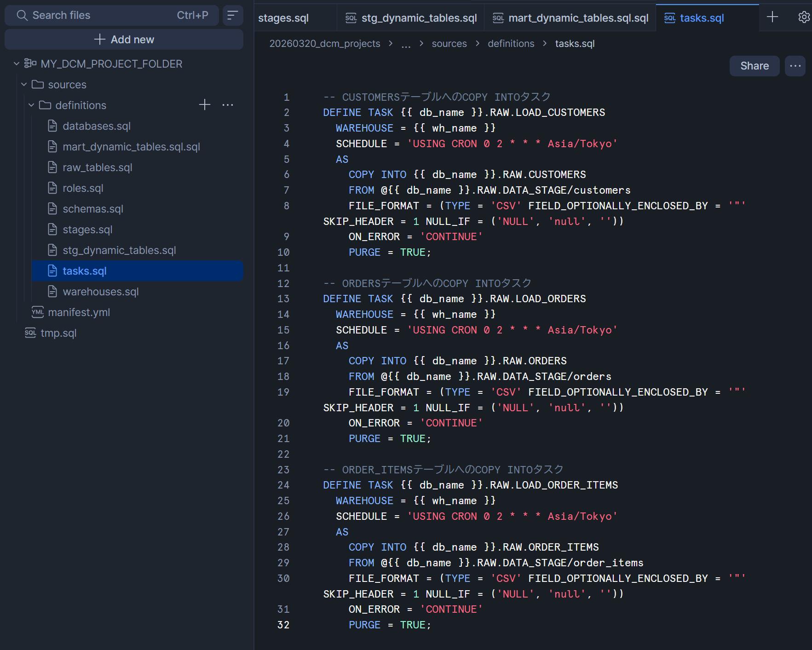
Task: Click the collapsed ellipsis in the breadcrumb path
Action: (x=406, y=44)
